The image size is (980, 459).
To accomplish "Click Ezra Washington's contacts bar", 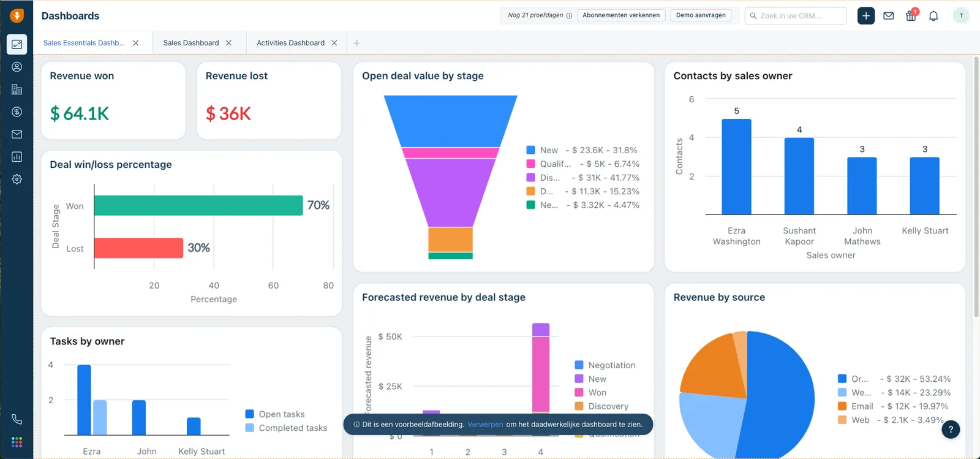I will click(x=736, y=167).
